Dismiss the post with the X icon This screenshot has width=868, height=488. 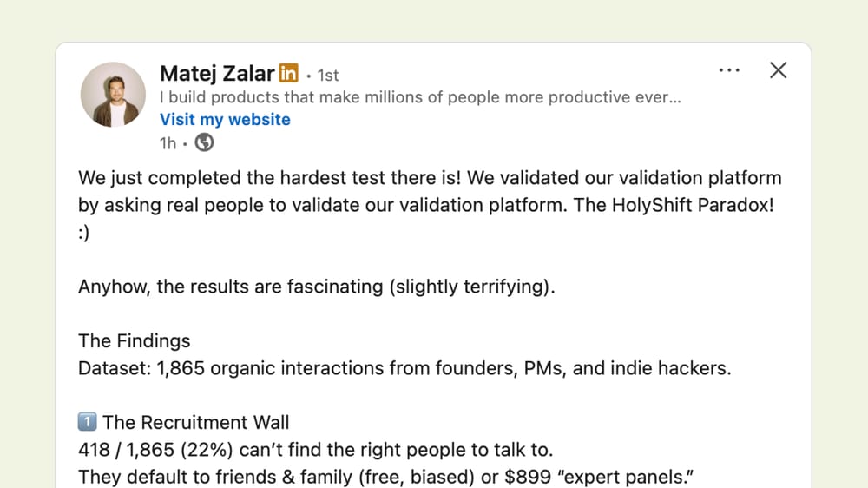click(779, 70)
